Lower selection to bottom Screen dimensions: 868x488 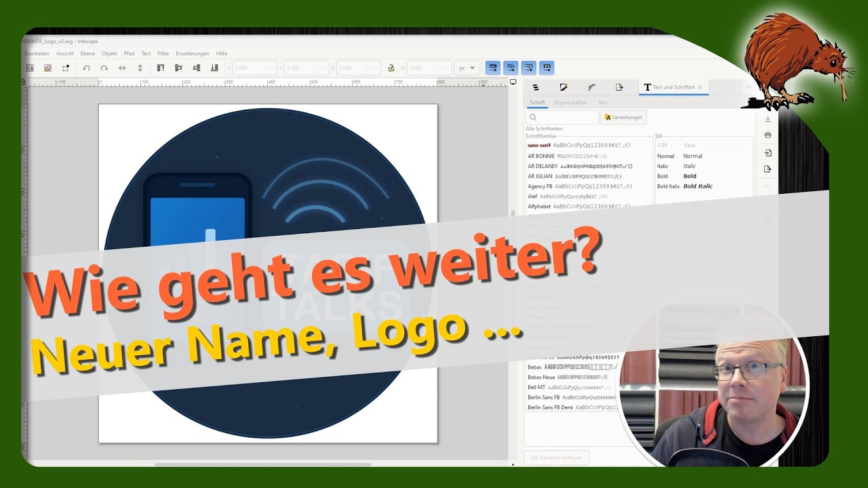[214, 68]
